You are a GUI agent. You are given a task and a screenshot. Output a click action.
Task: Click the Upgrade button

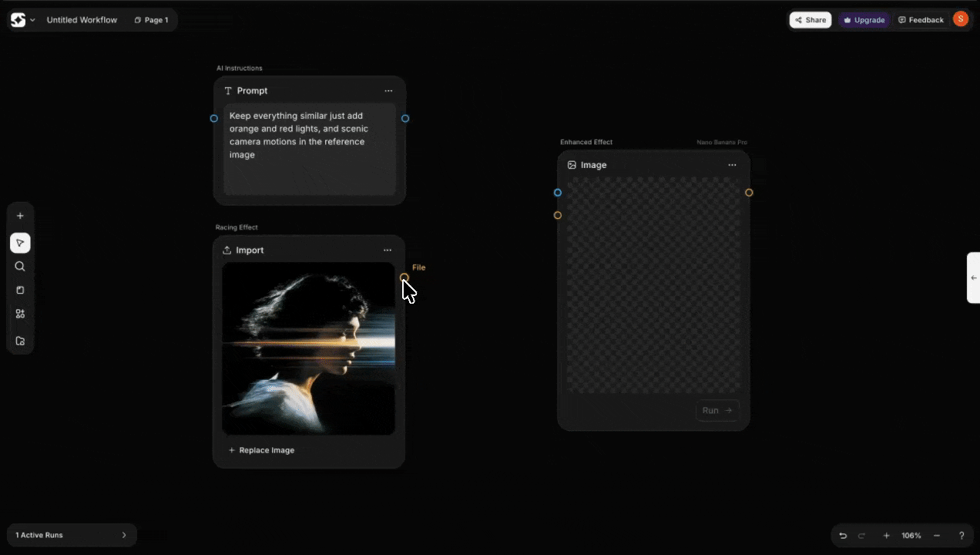click(864, 20)
